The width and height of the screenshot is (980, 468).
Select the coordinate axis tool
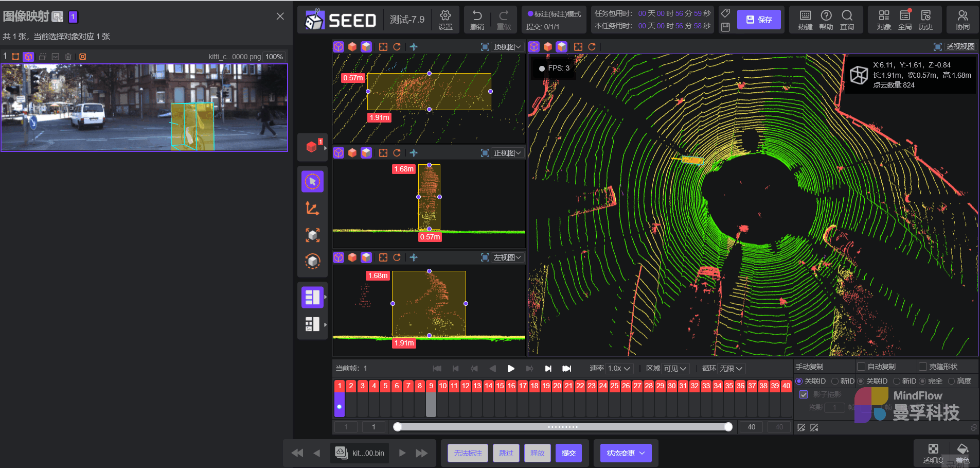click(312, 208)
